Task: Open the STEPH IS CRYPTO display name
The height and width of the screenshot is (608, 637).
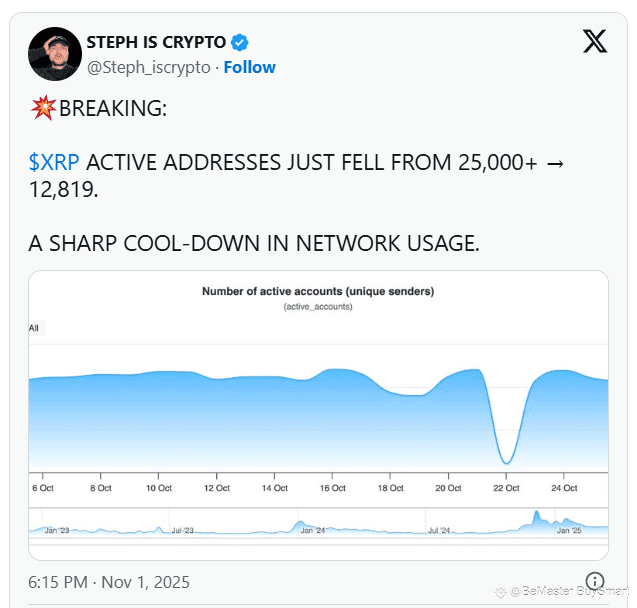Action: [156, 42]
